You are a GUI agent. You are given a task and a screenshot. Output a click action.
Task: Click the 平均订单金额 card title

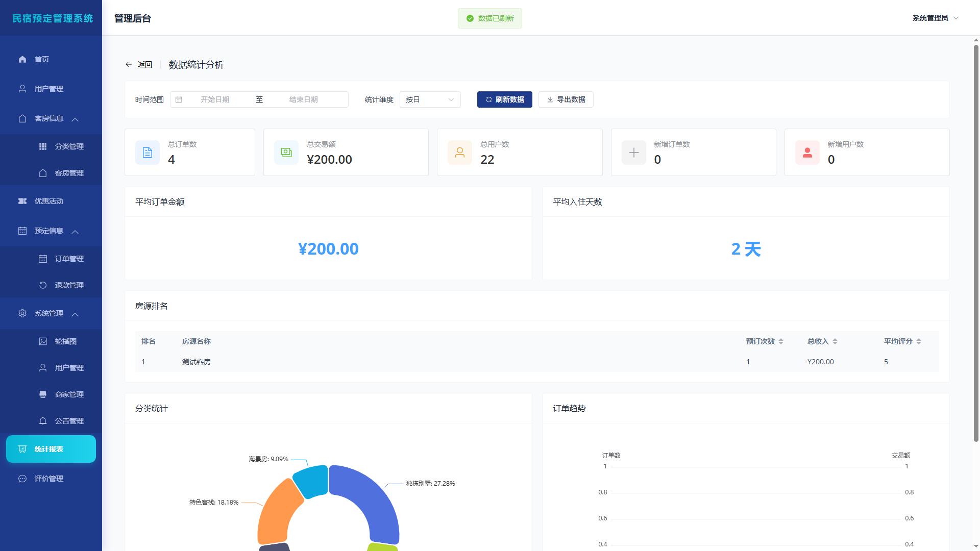tap(160, 202)
